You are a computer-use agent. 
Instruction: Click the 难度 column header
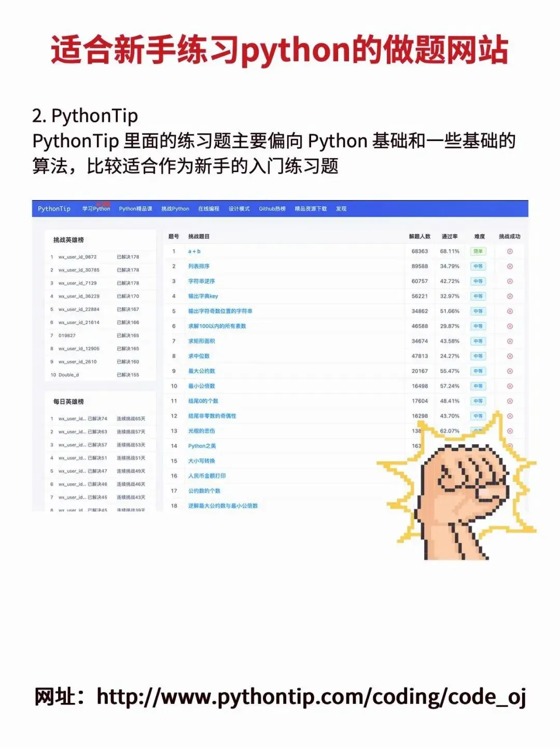[480, 237]
